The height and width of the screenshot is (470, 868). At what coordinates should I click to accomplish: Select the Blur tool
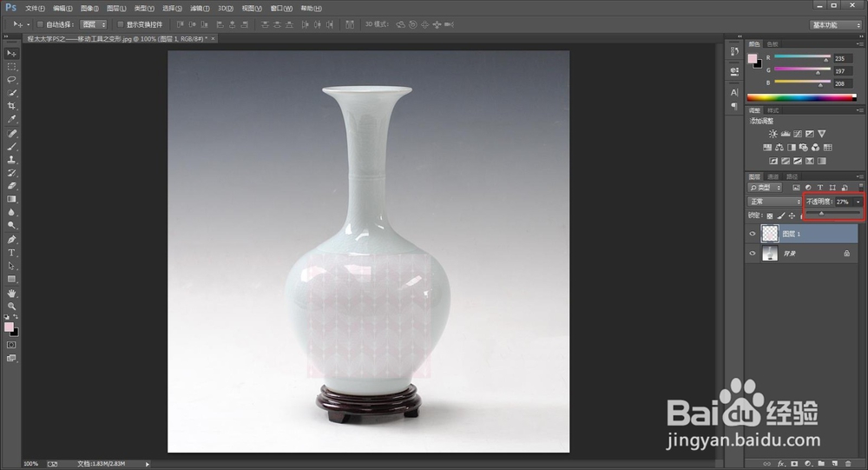[11, 212]
